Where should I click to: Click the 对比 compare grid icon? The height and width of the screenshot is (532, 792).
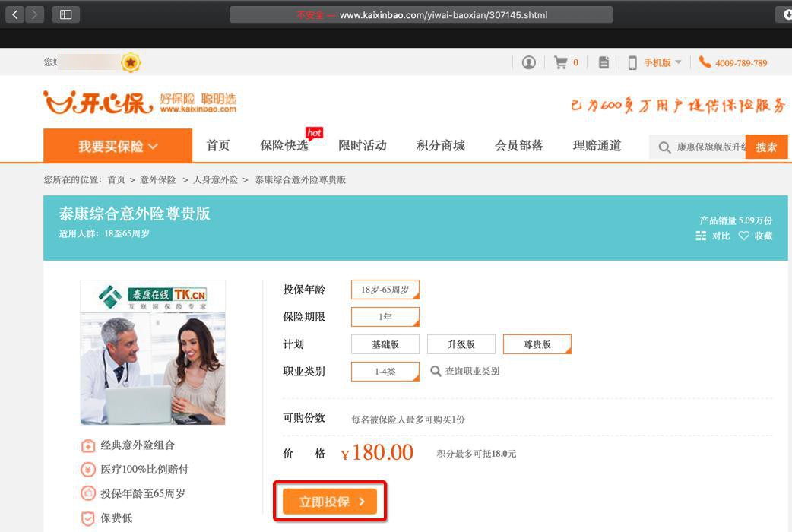[701, 236]
